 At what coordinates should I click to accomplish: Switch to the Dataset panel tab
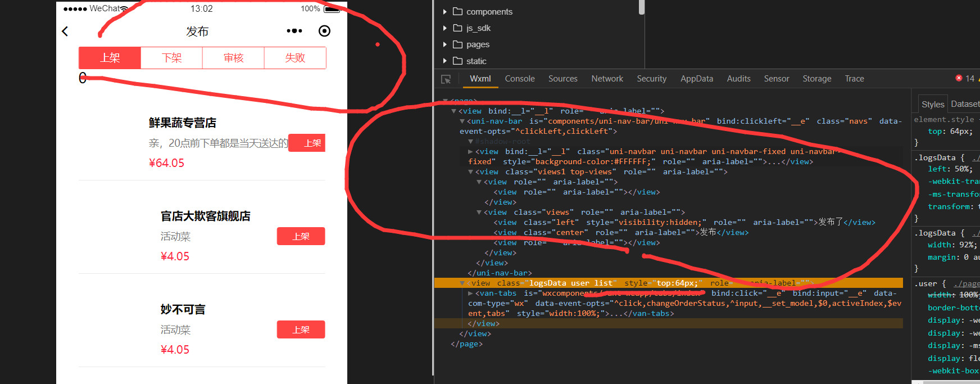pyautogui.click(x=964, y=104)
